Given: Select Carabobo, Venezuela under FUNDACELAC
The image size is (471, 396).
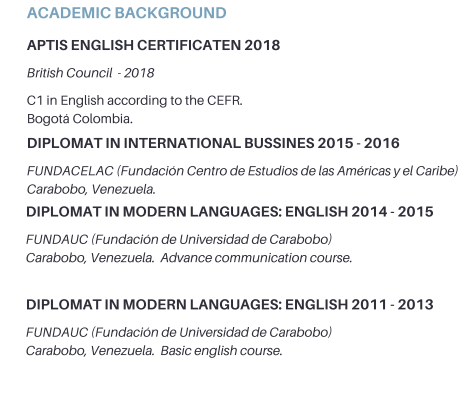Looking at the screenshot, I should pyautogui.click(x=91, y=189).
